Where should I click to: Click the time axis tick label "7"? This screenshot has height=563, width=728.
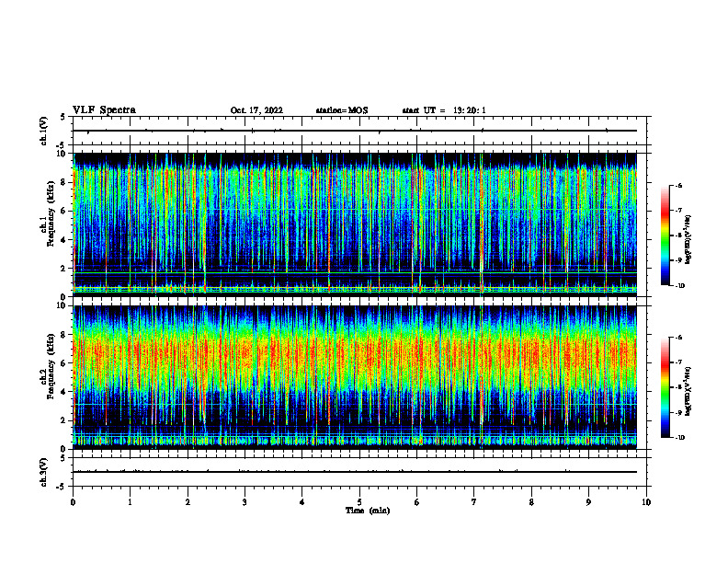(474, 502)
